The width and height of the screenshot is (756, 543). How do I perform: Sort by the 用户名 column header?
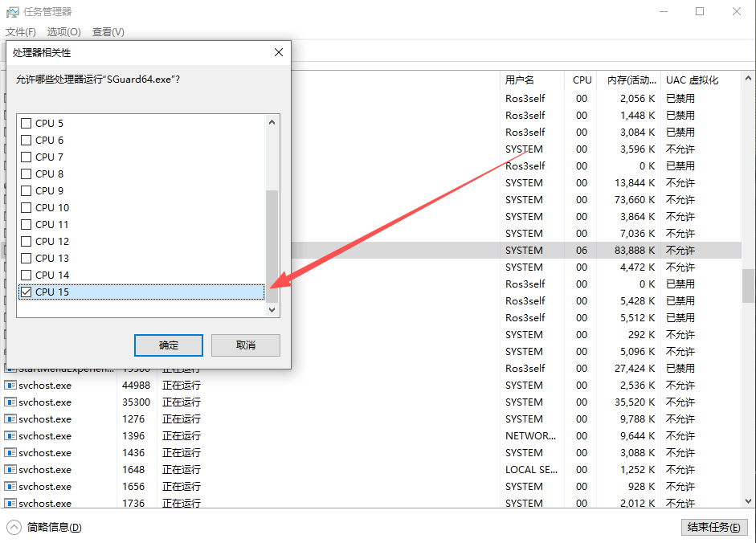tap(520, 80)
